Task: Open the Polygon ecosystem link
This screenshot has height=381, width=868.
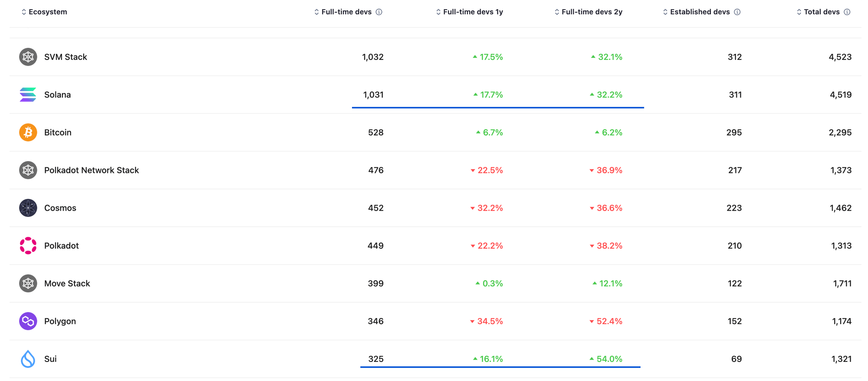Action: (60, 321)
